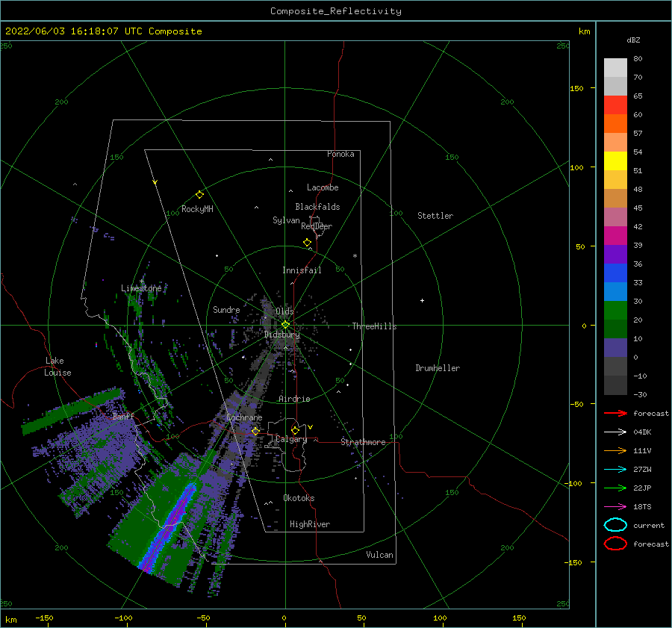The height and width of the screenshot is (628, 672).
Task: Click the white 04DK arrow in legend
Action: [615, 432]
